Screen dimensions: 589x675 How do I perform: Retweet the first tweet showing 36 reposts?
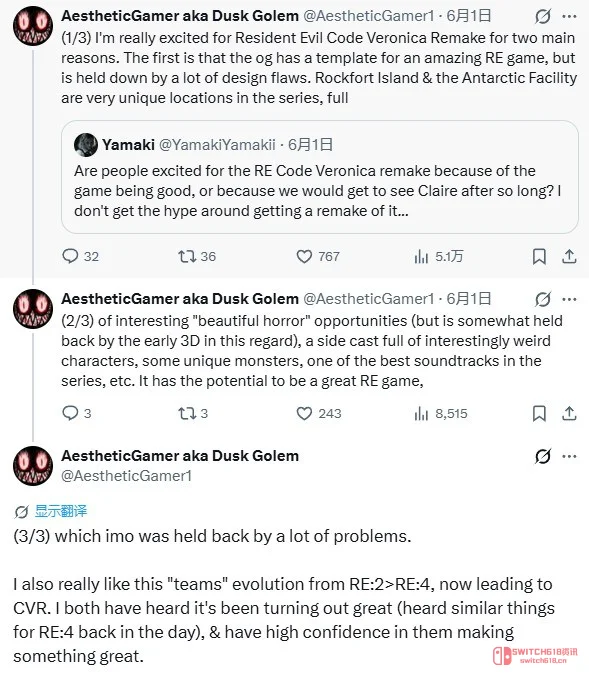(x=187, y=256)
